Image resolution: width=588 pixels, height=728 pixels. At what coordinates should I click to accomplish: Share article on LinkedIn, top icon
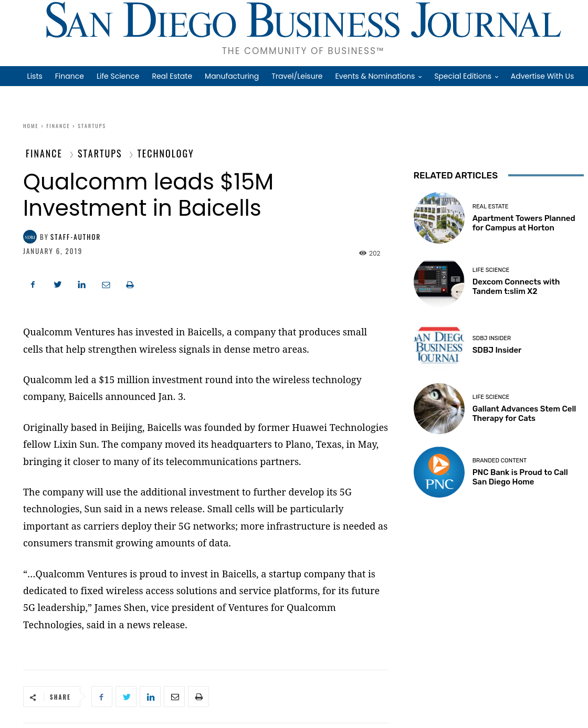(82, 284)
